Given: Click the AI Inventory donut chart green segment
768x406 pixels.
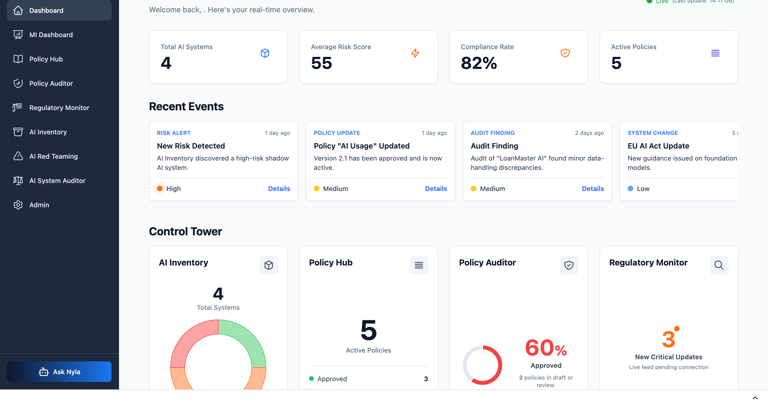Looking at the screenshot, I should pyautogui.click(x=249, y=339).
